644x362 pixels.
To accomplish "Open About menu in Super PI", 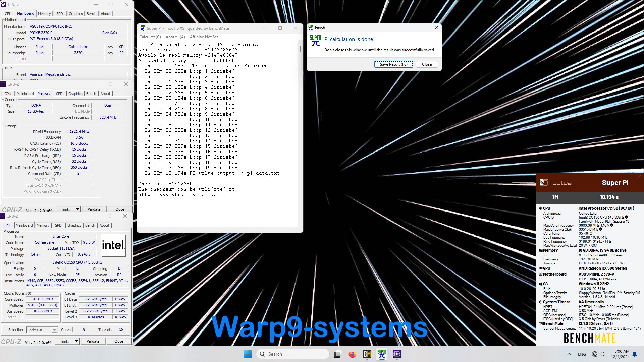I will [x=175, y=37].
